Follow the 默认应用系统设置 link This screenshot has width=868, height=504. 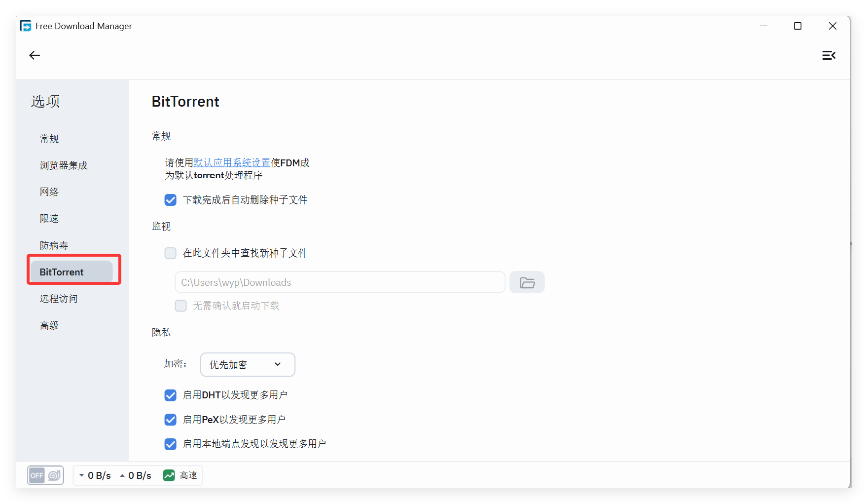[232, 162]
